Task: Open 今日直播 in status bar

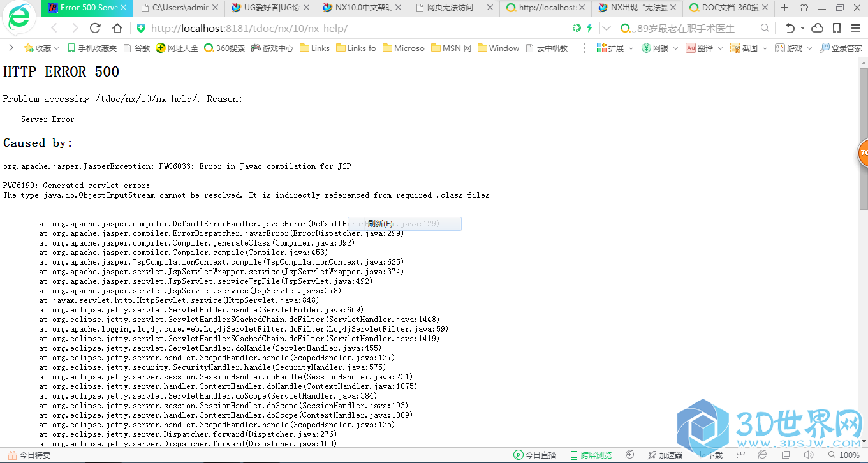Action: pyautogui.click(x=534, y=455)
